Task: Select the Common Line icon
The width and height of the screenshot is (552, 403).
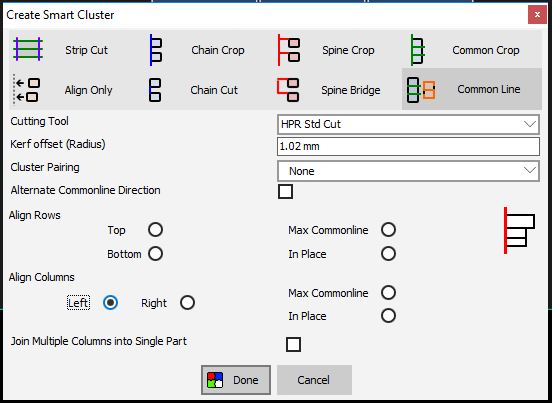Action: point(421,90)
